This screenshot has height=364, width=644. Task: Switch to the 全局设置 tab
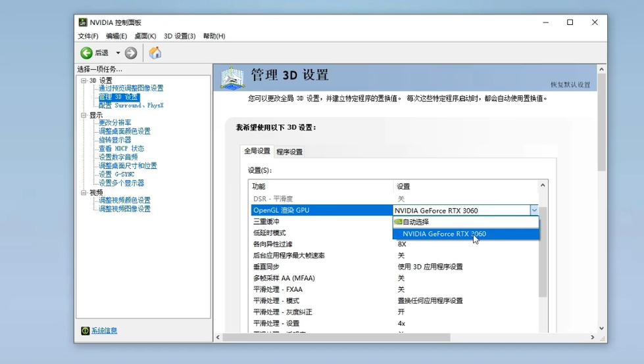pos(257,151)
